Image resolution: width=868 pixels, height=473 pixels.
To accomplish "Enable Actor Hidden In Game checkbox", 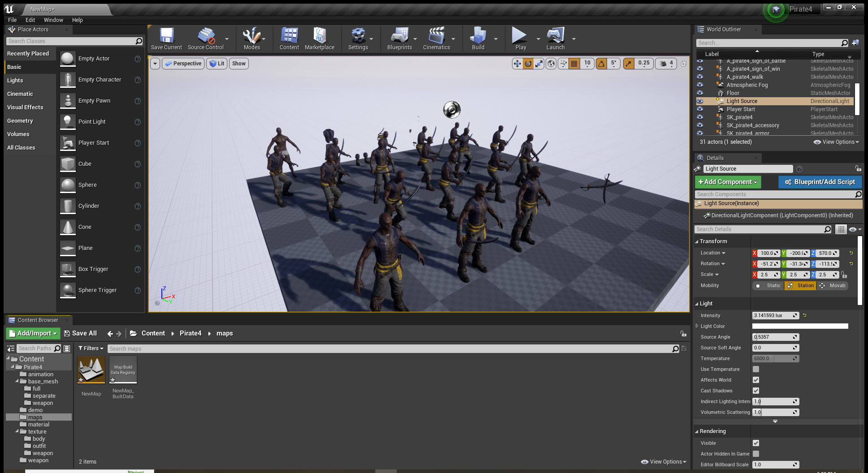I will pos(756,454).
